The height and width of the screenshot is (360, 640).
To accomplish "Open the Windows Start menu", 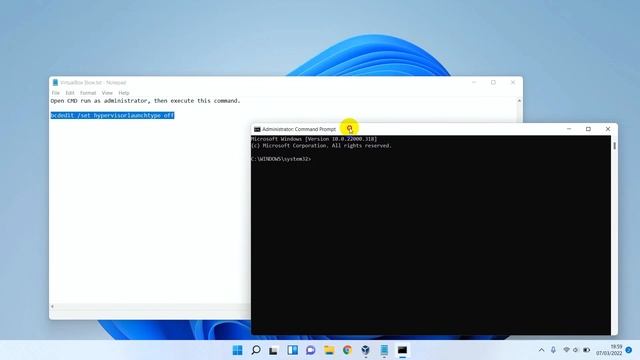I will pyautogui.click(x=237, y=350).
